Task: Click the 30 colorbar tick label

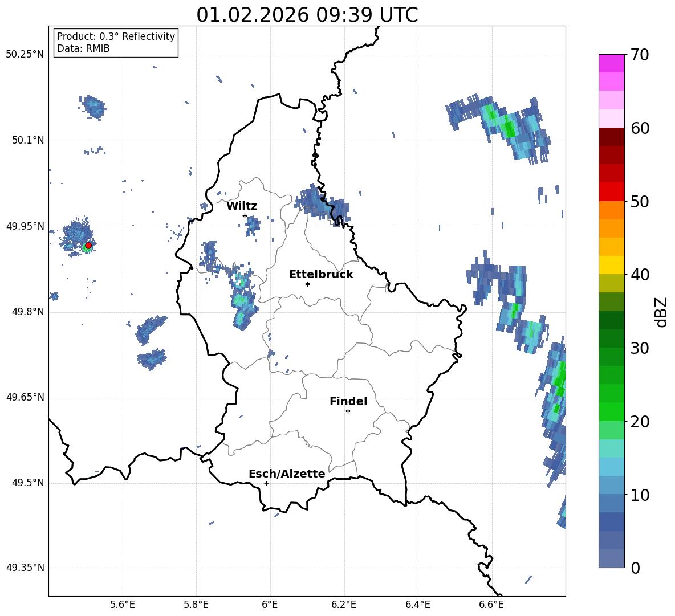Action: click(640, 348)
